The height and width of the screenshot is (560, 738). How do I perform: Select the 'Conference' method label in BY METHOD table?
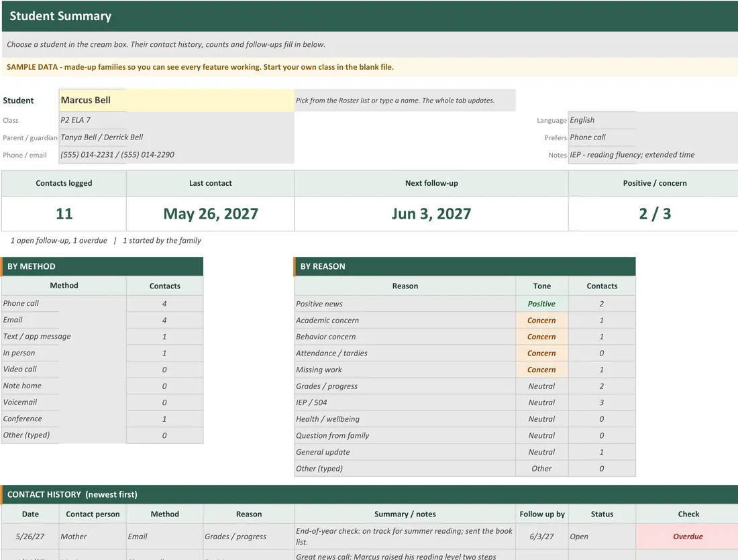tap(23, 418)
